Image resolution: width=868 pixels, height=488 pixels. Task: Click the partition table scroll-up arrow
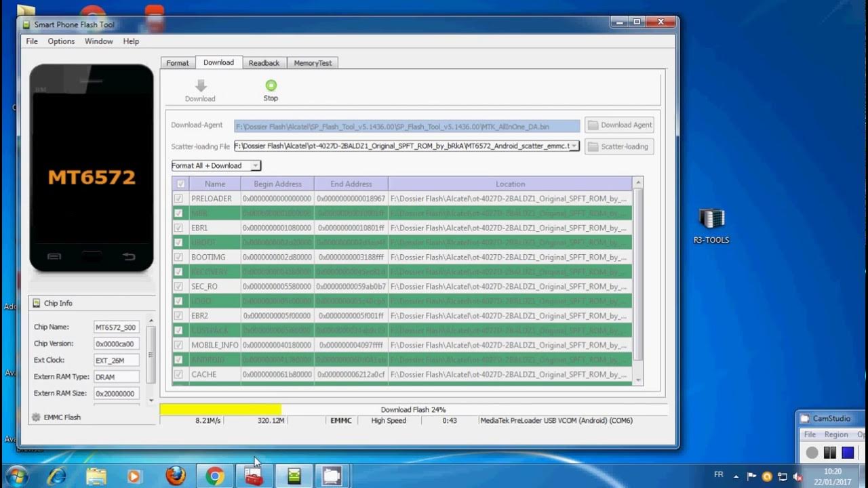point(637,182)
